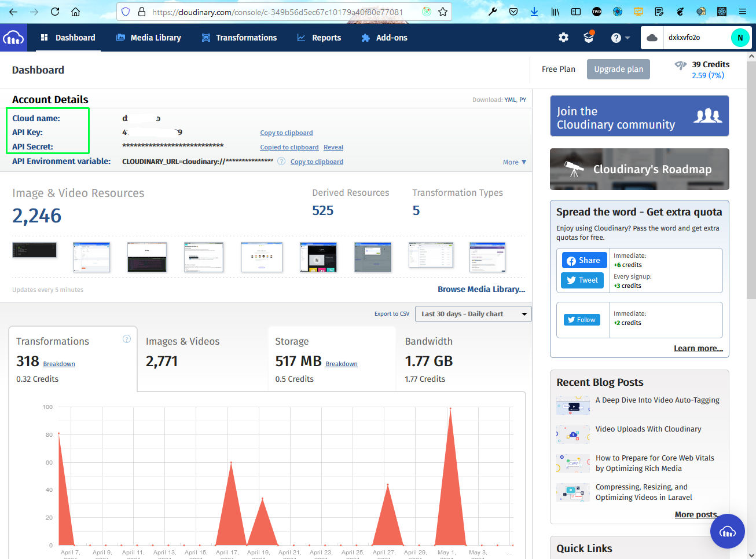This screenshot has width=756, height=559.
Task: Click Browse Media Library link
Action: click(482, 289)
